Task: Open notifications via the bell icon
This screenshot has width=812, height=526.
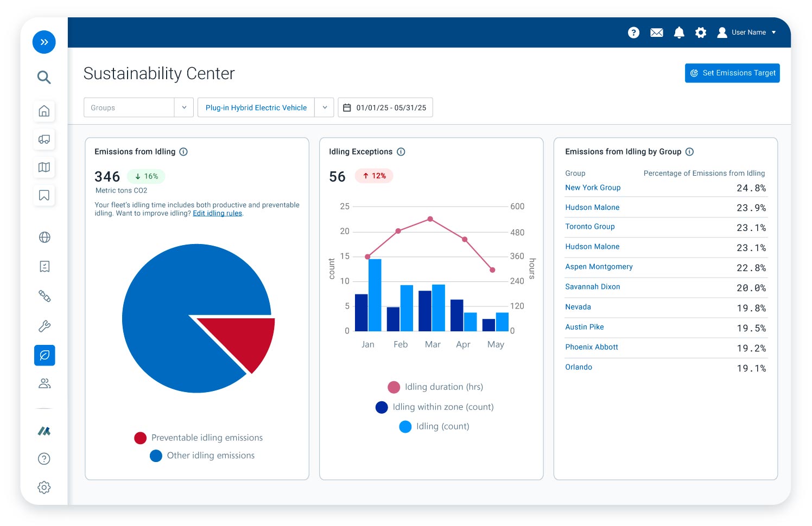Action: point(678,33)
